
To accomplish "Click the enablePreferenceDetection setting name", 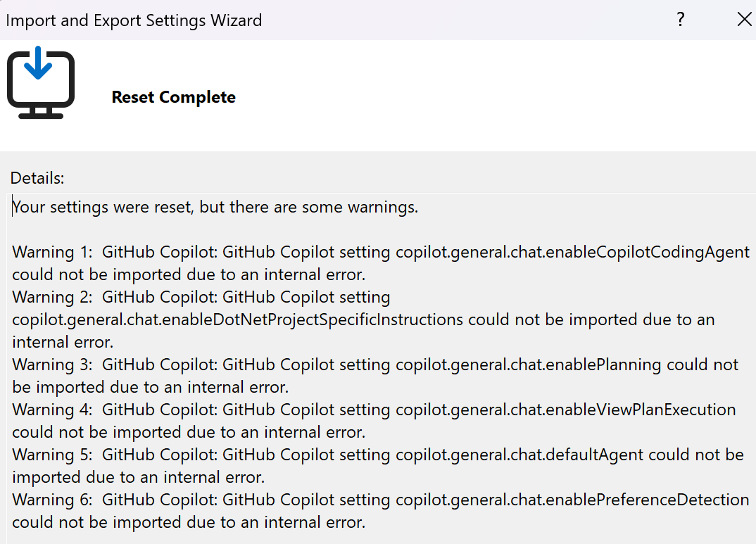I will tap(572, 500).
